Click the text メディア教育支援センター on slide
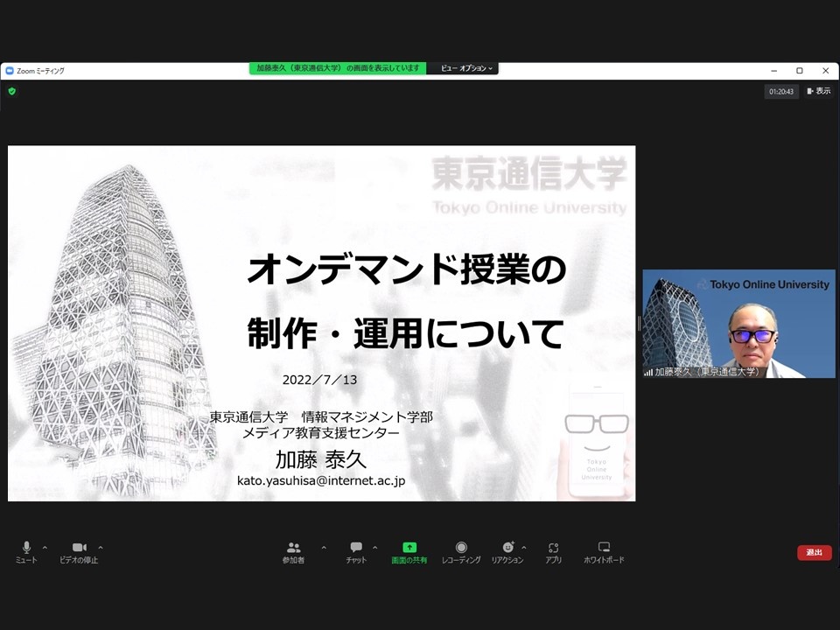 321,433
